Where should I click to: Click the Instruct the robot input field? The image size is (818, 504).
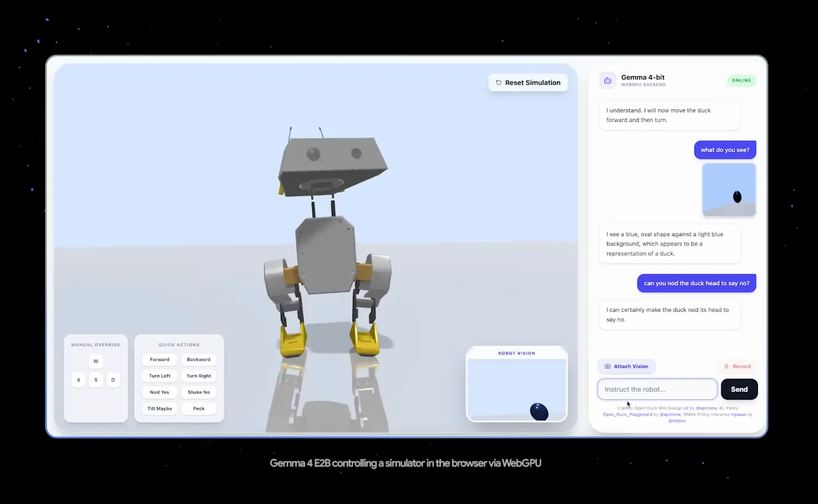click(656, 389)
